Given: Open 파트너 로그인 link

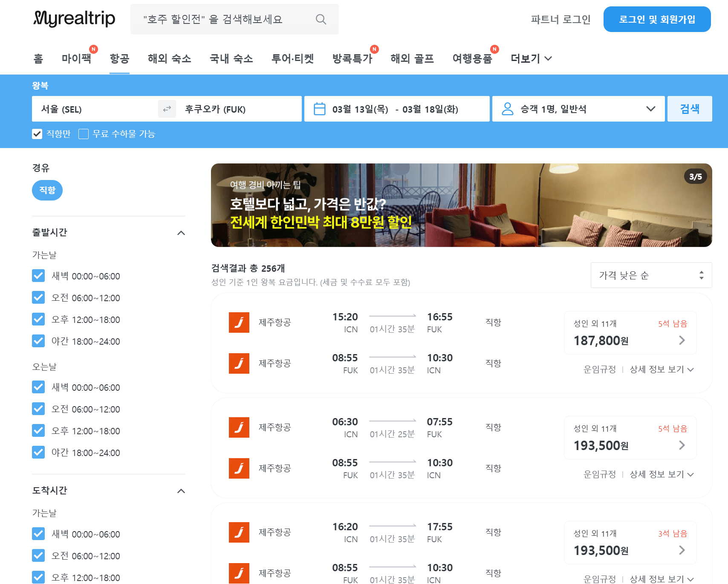Looking at the screenshot, I should (560, 19).
